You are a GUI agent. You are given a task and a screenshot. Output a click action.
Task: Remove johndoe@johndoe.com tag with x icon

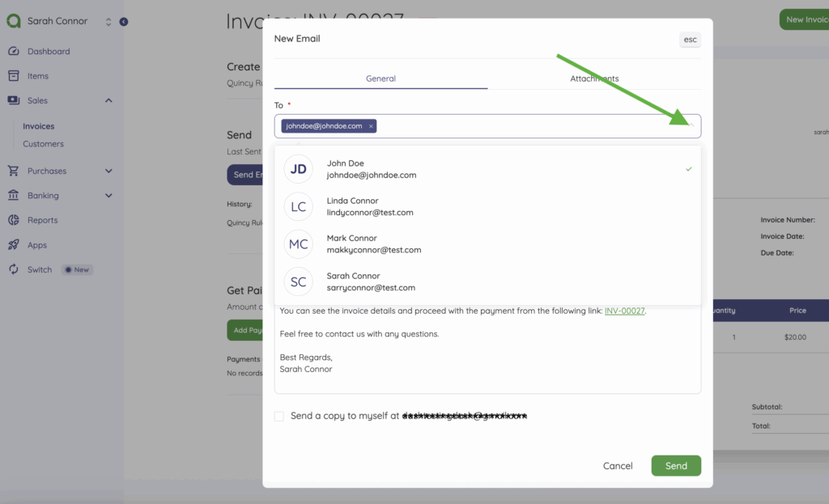371,126
